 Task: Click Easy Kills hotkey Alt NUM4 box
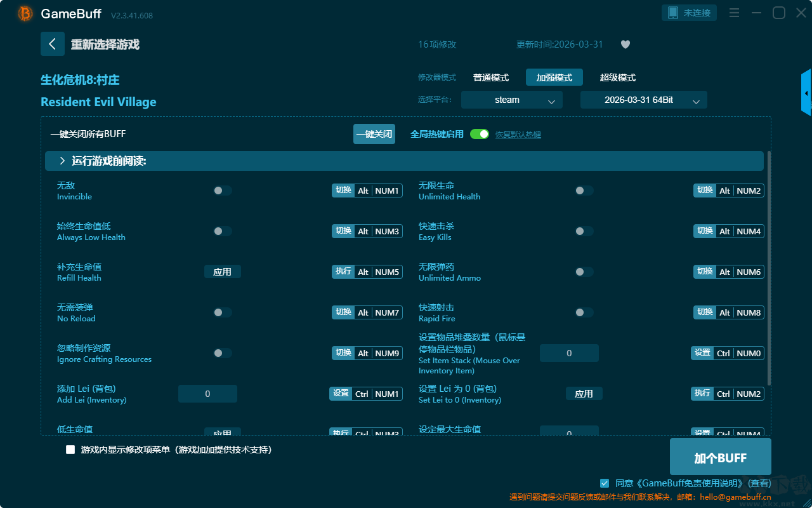tap(729, 231)
